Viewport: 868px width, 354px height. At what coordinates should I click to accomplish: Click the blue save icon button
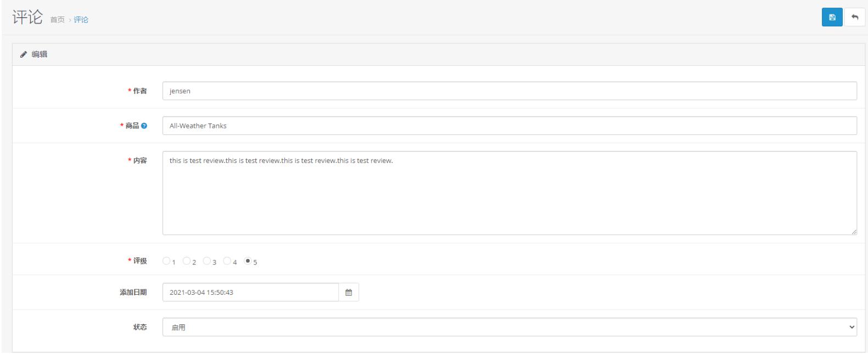(832, 18)
